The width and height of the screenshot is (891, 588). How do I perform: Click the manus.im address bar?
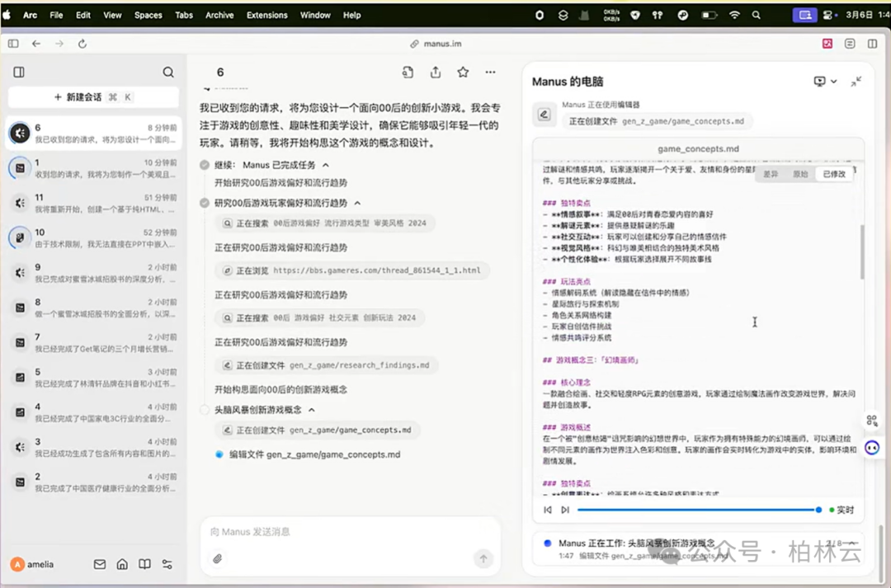point(436,44)
